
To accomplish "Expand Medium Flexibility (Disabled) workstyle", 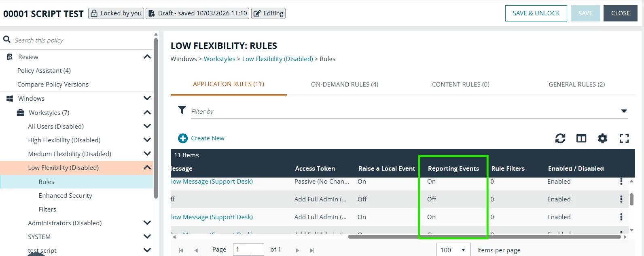I will click(x=147, y=154).
